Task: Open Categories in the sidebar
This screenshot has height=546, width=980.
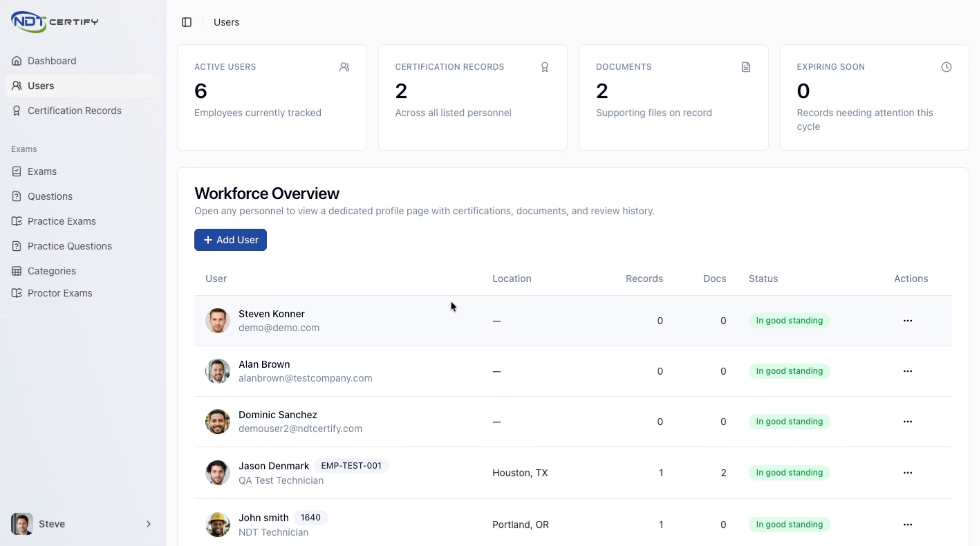Action: point(83,271)
